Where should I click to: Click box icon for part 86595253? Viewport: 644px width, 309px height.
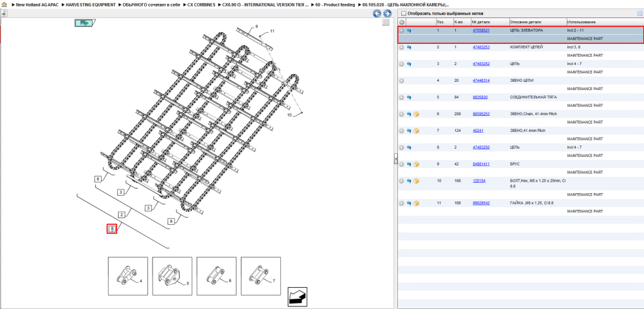click(416, 114)
